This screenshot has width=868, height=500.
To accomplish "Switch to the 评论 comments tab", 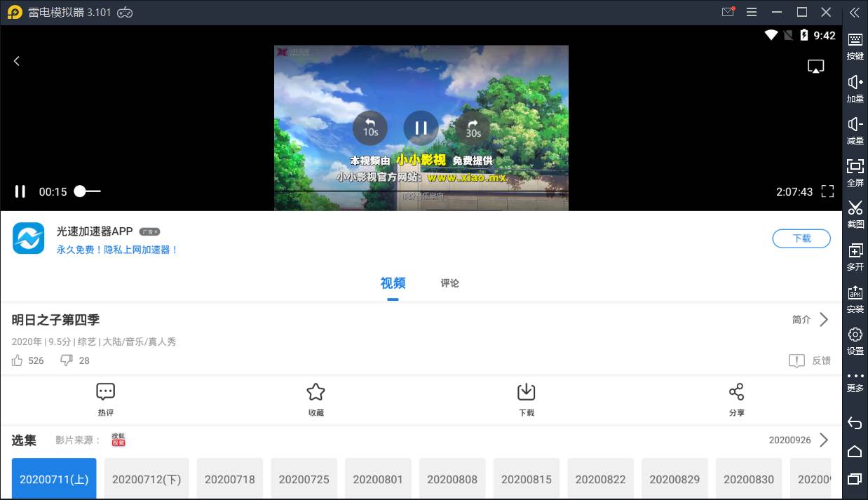I will (x=449, y=283).
